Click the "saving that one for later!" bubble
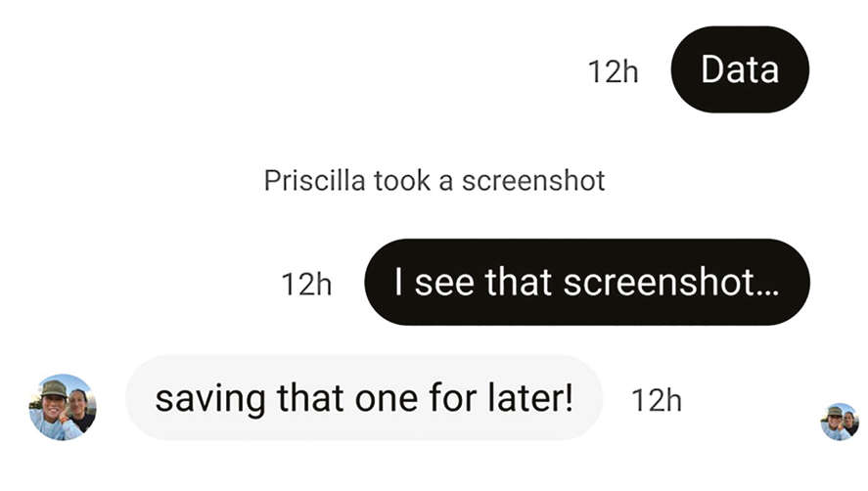This screenshot has height=491, width=868. pyautogui.click(x=363, y=398)
